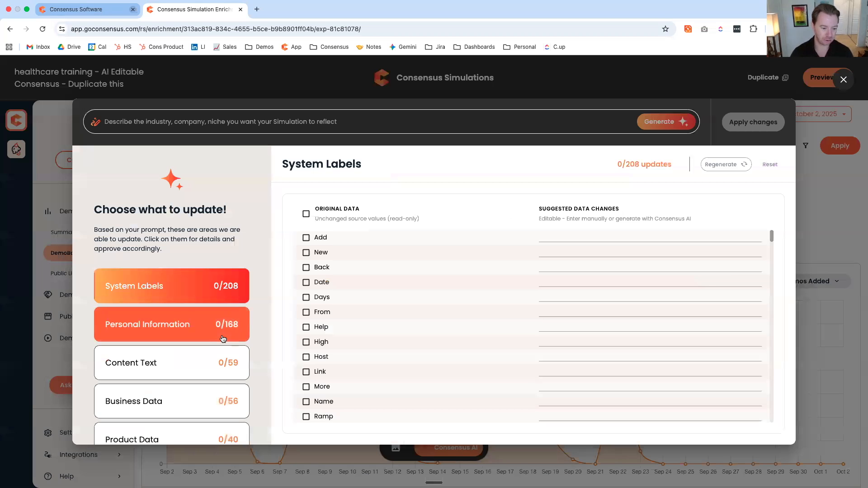
Task: Select the demo analytics chart icon in sidebar
Action: point(48,211)
